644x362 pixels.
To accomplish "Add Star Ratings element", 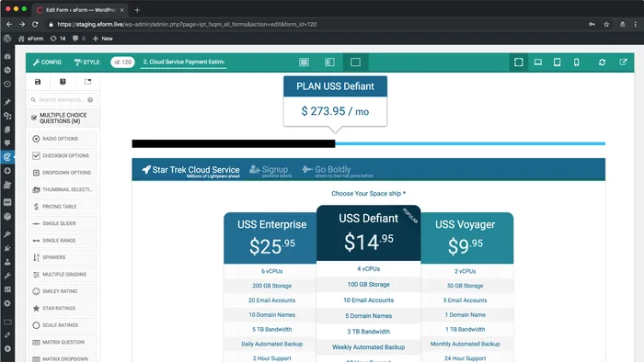I will tap(63, 308).
